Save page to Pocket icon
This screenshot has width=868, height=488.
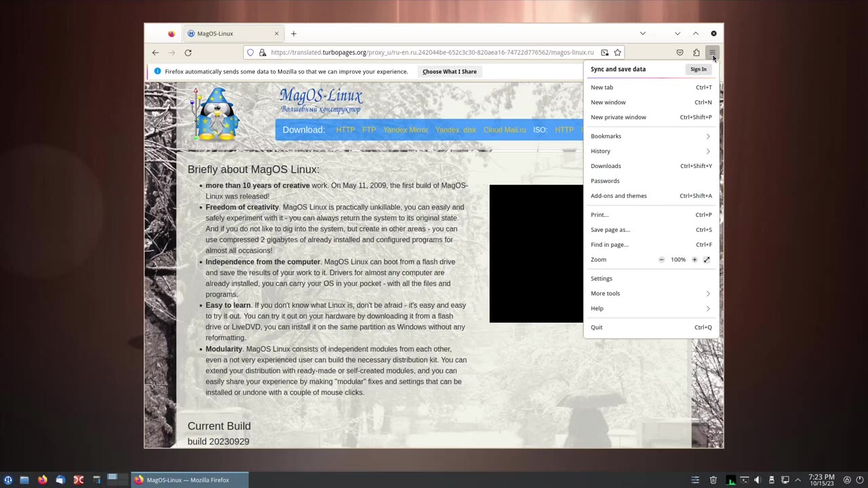point(680,53)
